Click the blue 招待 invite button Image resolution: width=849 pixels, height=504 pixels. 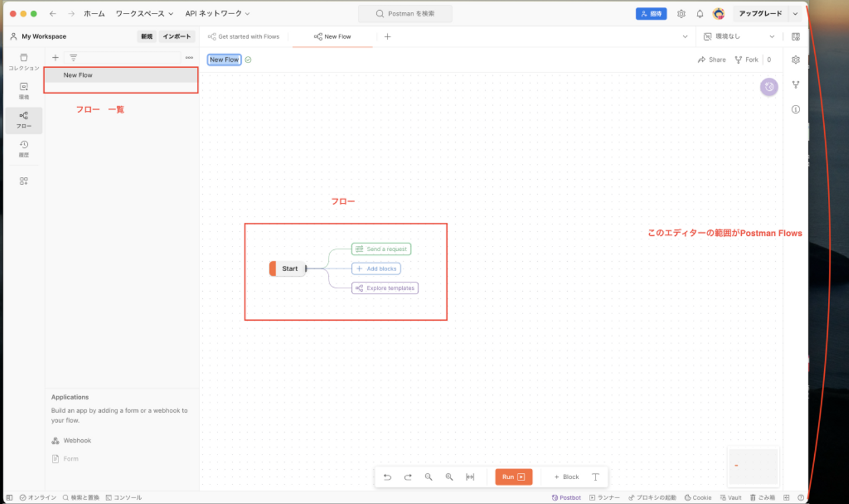pyautogui.click(x=651, y=14)
